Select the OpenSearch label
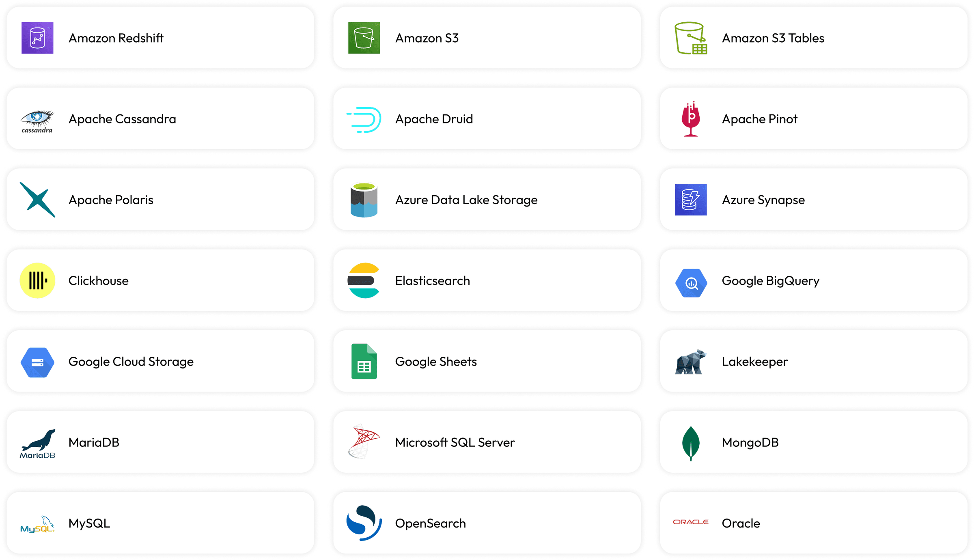This screenshot has height=560, width=974. [x=431, y=523]
